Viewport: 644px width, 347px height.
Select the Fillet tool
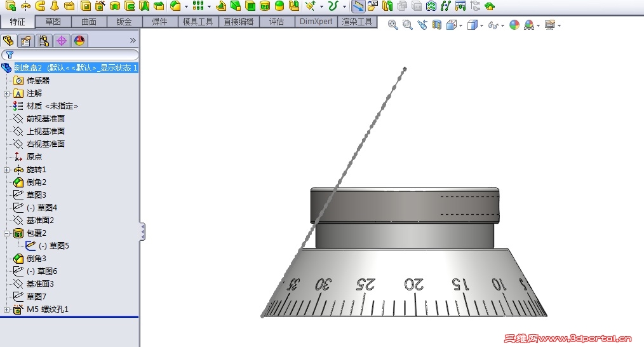pyautogui.click(x=175, y=6)
